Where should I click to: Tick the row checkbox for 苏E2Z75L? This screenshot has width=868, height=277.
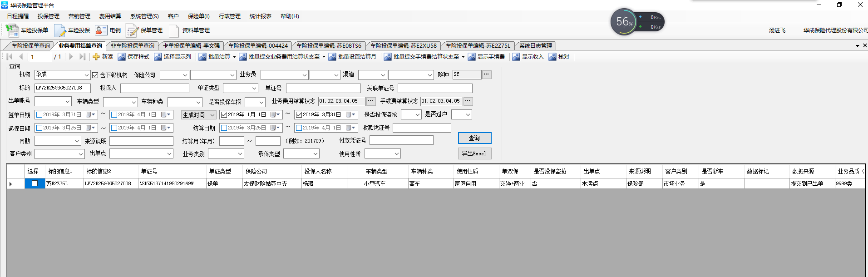point(35,183)
